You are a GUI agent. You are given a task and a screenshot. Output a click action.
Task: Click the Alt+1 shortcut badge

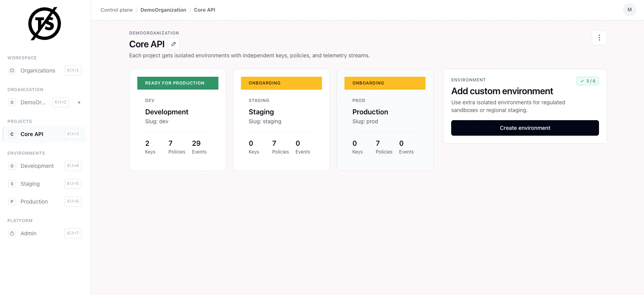[73, 71]
